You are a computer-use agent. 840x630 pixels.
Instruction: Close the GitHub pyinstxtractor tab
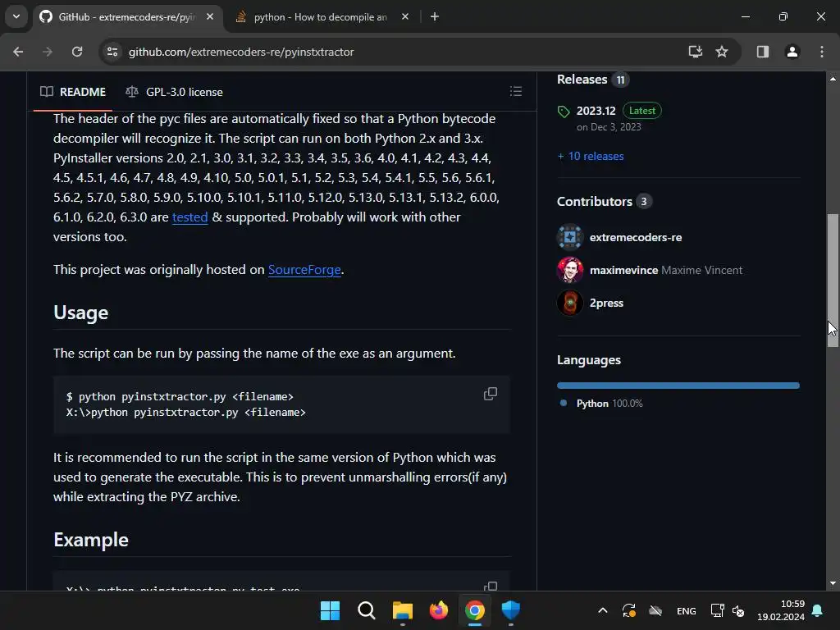(210, 17)
